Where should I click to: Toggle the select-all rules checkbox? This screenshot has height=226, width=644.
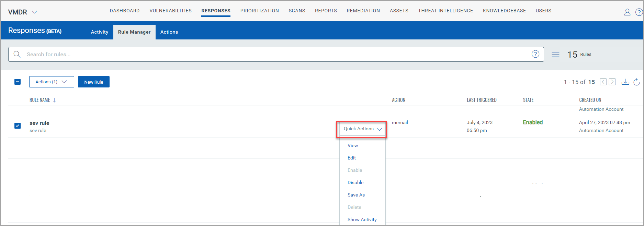pyautogui.click(x=18, y=82)
